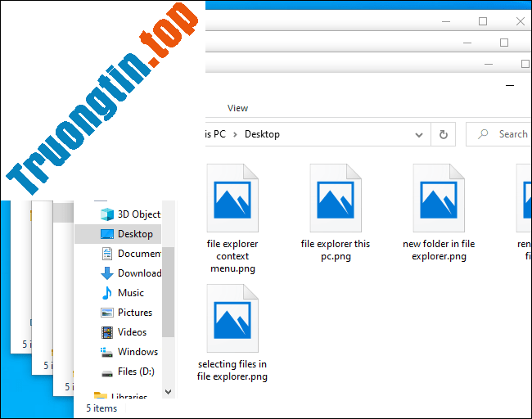Viewport: 532px width, 419px height.
Task: Click the PC segment in address breadcrumb
Action: [215, 134]
